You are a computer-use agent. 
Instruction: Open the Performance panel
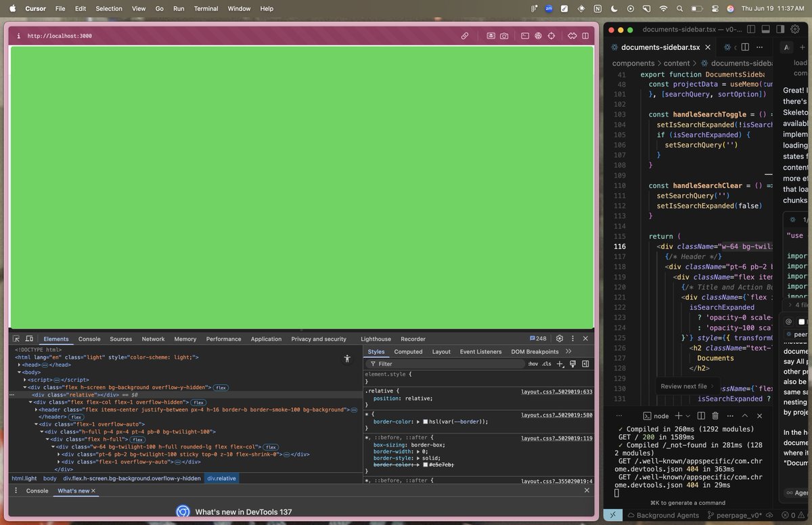point(223,339)
